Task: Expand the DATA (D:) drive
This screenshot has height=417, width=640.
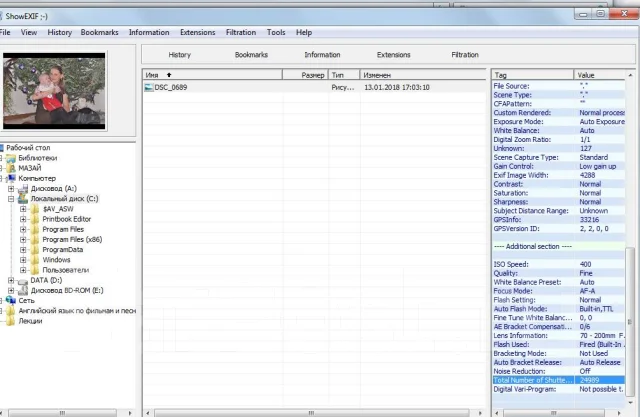Action: click(x=11, y=280)
